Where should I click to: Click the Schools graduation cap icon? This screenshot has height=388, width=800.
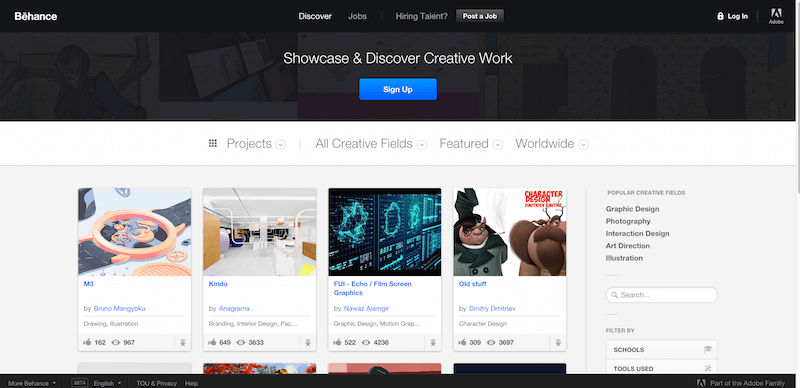(x=707, y=350)
